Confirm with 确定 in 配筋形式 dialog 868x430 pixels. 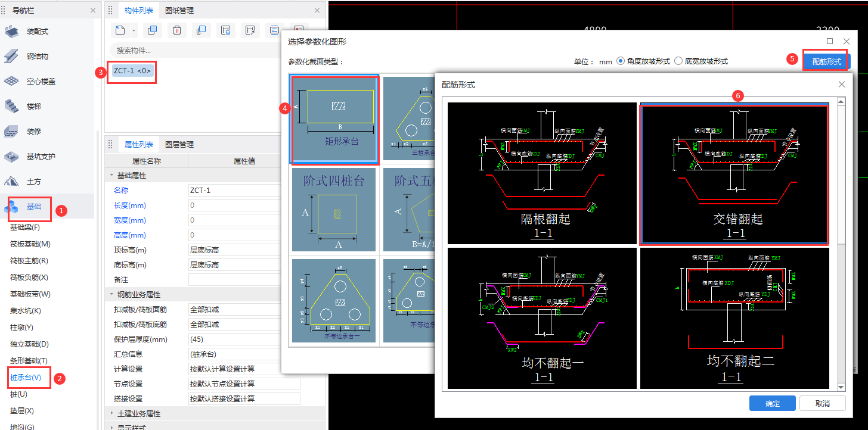click(772, 403)
